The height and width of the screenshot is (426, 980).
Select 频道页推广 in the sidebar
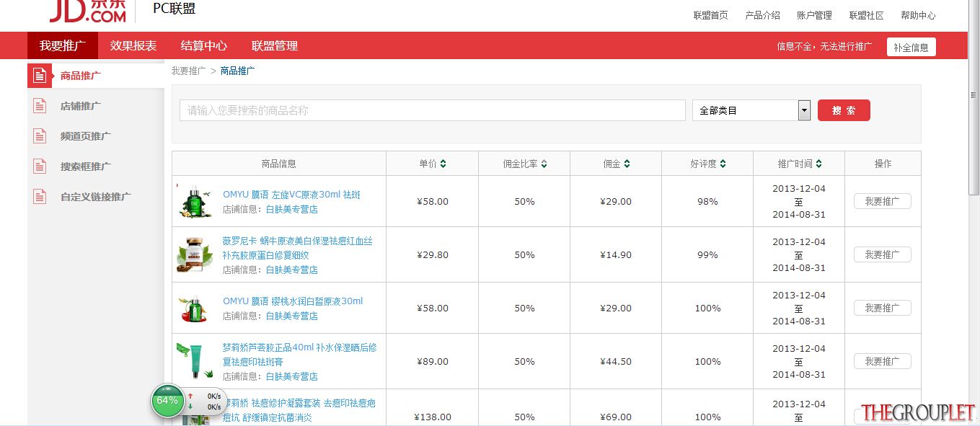pos(86,136)
